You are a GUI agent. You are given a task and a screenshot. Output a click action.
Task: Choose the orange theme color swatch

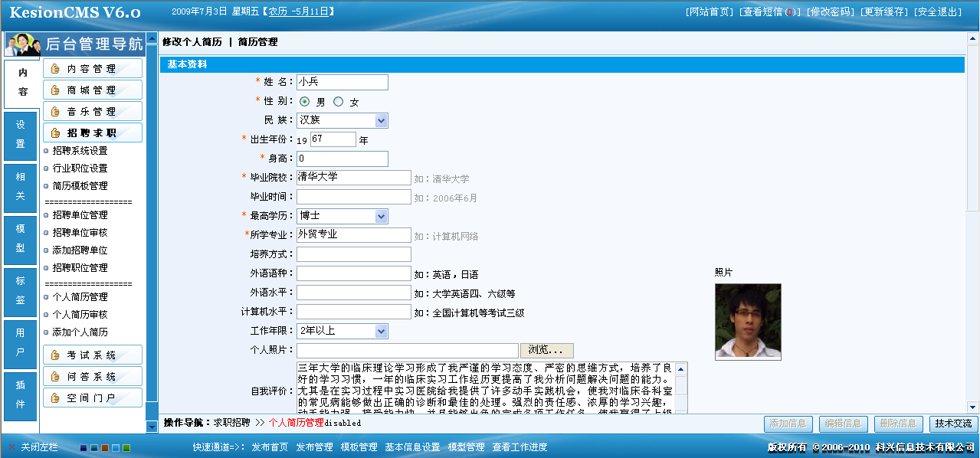[105, 447]
